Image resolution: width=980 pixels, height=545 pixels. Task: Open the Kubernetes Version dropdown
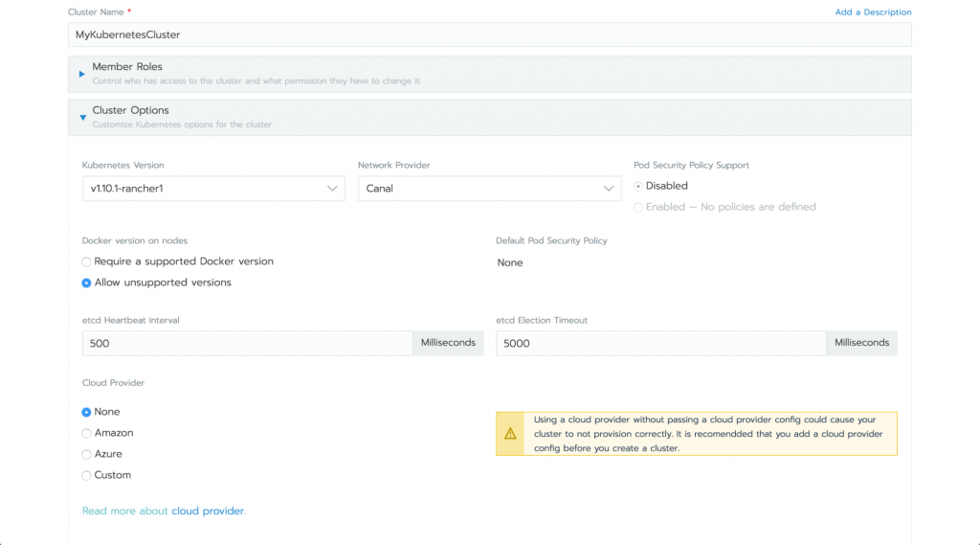[213, 189]
